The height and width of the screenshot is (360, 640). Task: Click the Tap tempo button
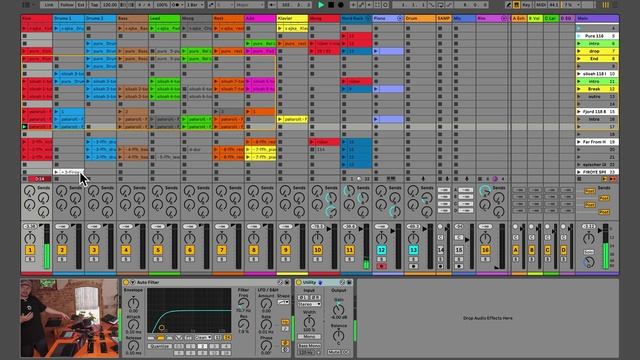[94, 5]
